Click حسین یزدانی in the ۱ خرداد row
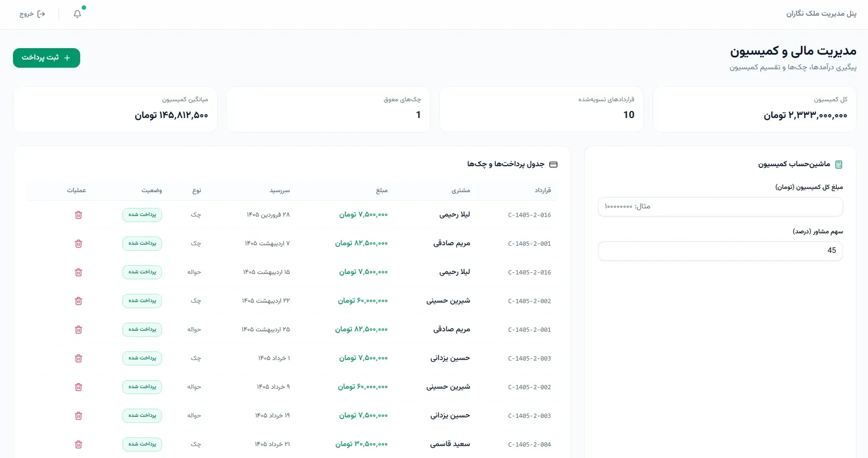This screenshot has height=458, width=868. click(x=450, y=358)
